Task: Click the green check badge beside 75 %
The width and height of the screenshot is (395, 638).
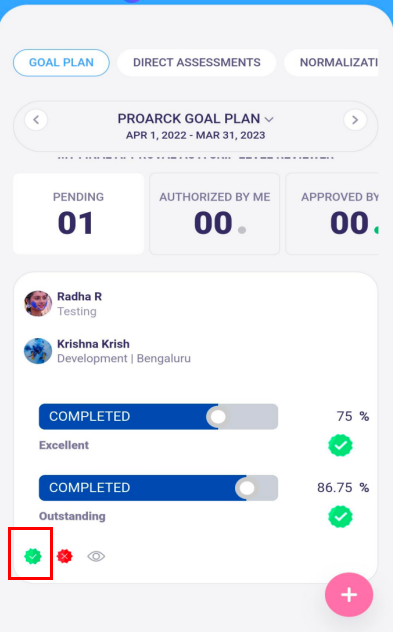Action: (x=340, y=445)
